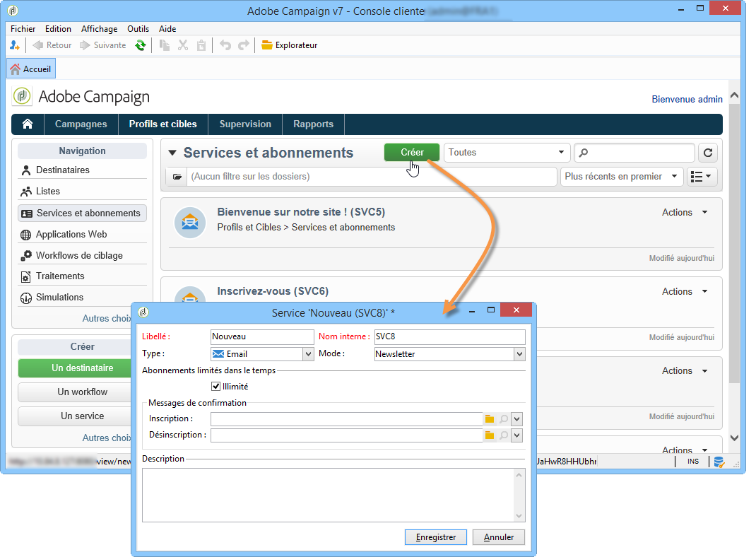
Task: Click into the Description text area
Action: coord(328,496)
